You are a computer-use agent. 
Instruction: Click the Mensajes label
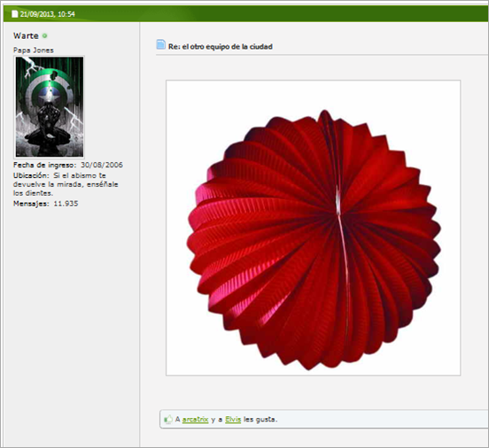[31, 204]
